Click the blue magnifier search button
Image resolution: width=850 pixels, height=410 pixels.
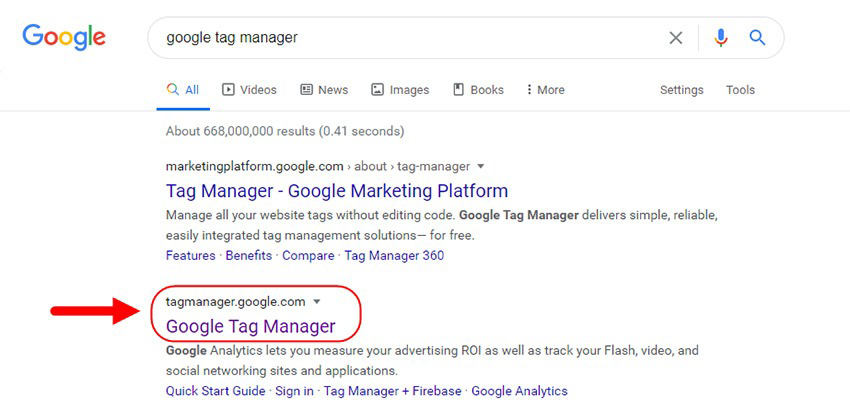pos(757,37)
